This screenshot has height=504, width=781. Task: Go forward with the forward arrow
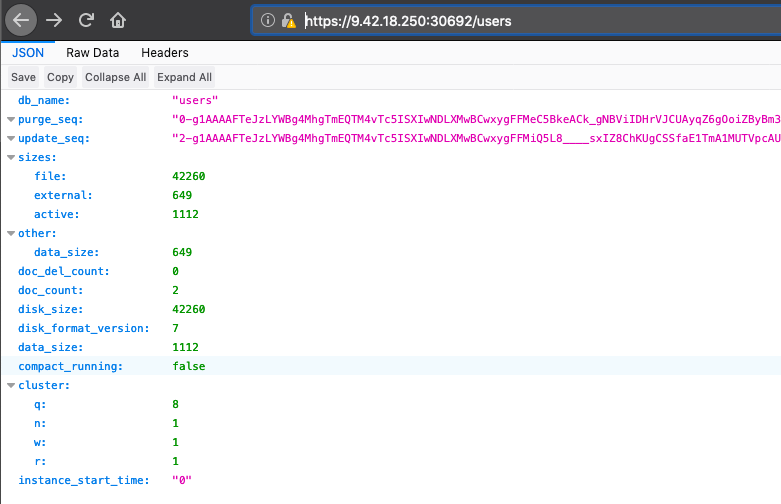[54, 20]
